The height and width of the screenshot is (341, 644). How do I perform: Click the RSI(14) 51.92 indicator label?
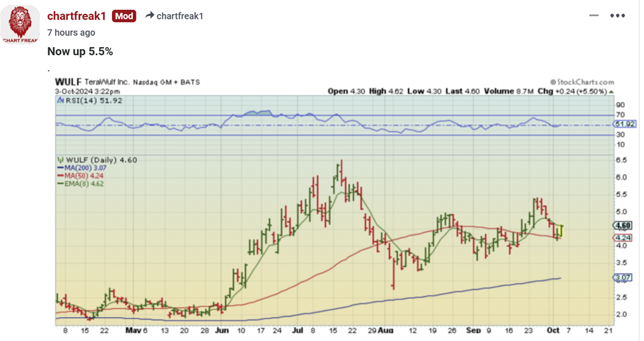94,100
